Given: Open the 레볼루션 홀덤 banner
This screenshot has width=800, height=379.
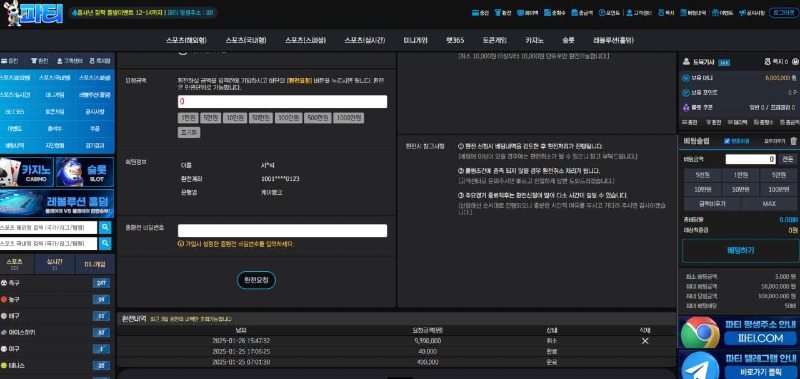Looking at the screenshot, I should click(57, 203).
